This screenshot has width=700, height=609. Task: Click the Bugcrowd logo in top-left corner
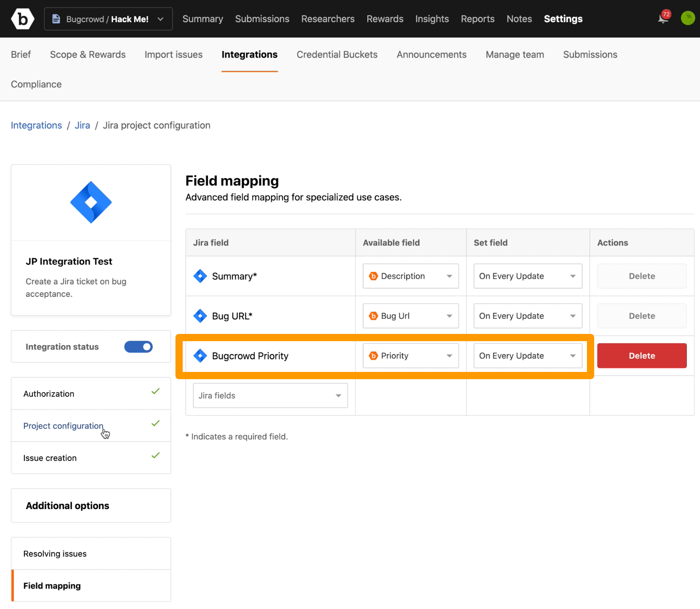pos(22,19)
